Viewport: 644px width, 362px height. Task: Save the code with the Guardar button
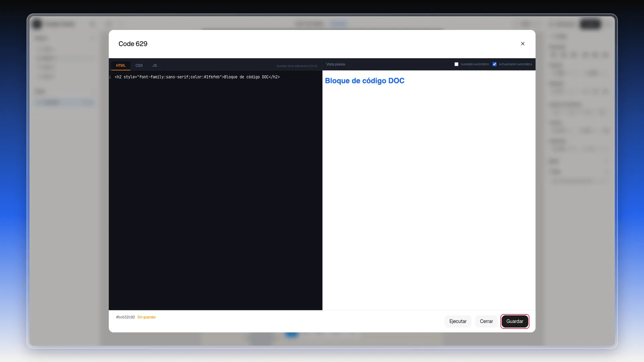point(515,321)
